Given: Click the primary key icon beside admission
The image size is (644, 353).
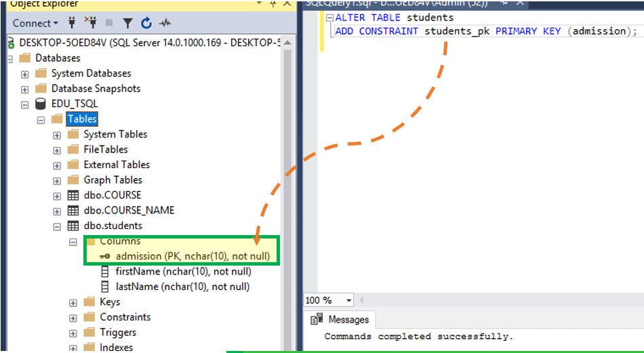Looking at the screenshot, I should point(105,256).
